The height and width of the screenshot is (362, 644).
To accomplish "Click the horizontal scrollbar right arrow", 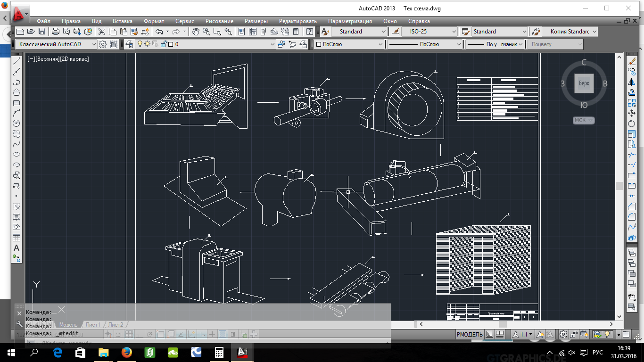I will click(612, 324).
